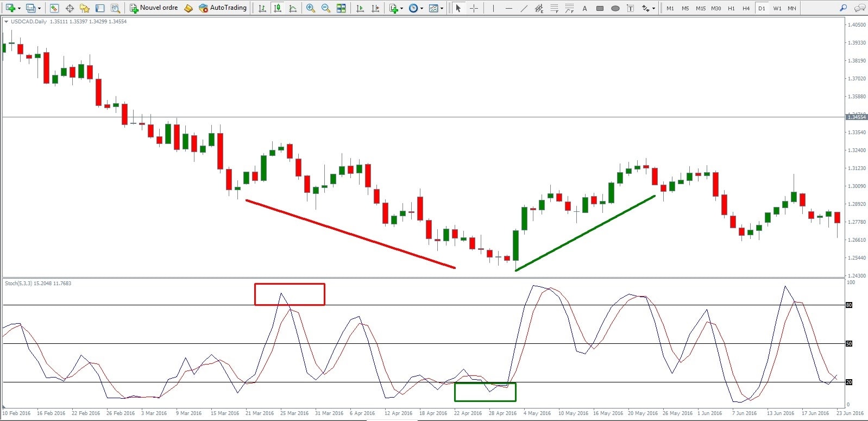This screenshot has width=868, height=421.
Task: Toggle AutoTrading on or off
Action: point(223,8)
